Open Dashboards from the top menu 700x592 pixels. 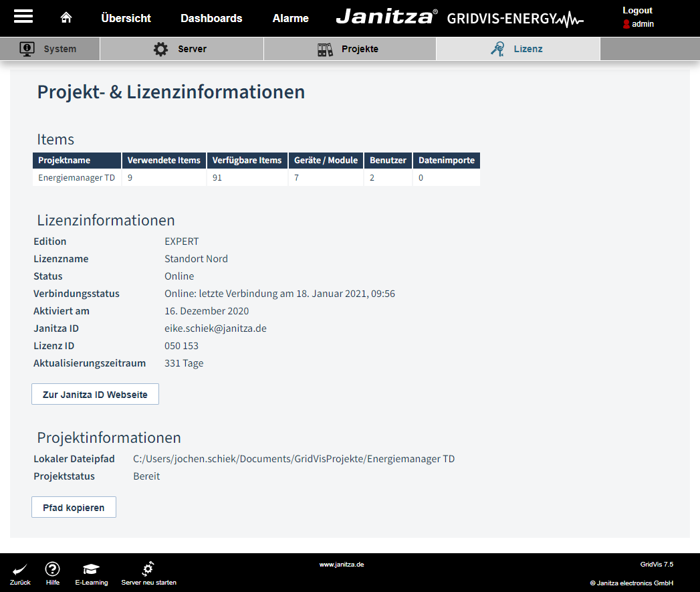coord(211,18)
